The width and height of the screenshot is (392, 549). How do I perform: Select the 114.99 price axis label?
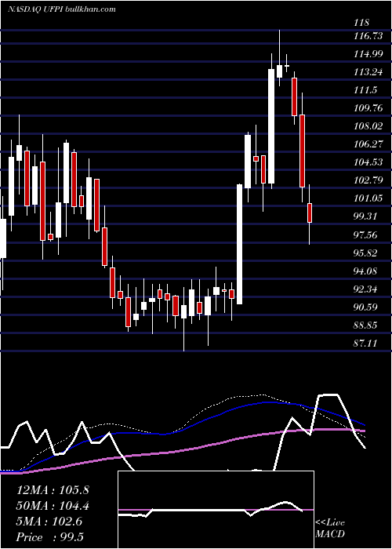368,54
